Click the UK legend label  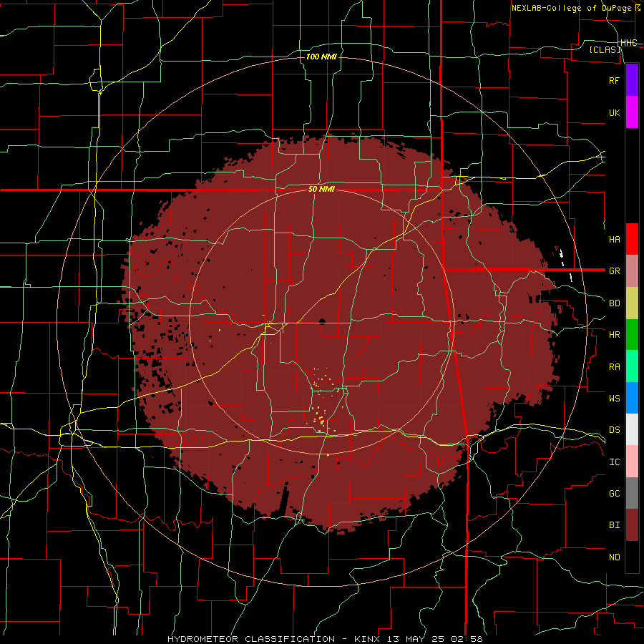coord(614,112)
